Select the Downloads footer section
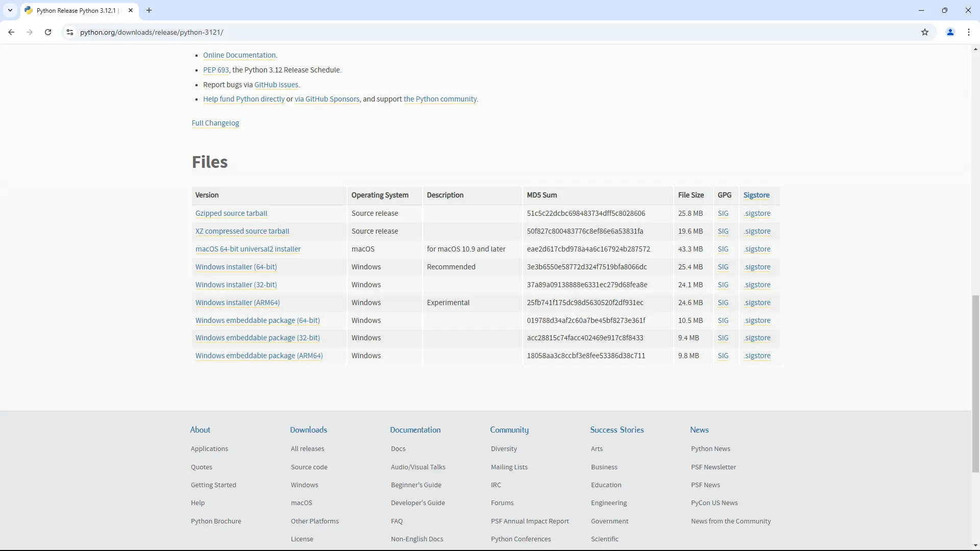Screen dimensions: 980x551 [x=308, y=429]
